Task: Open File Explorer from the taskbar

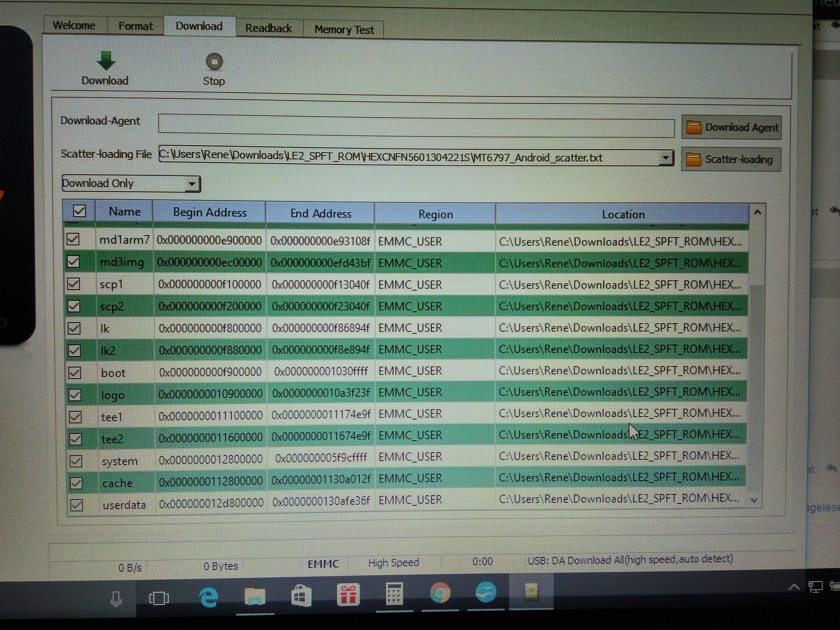Action: pos(255,596)
